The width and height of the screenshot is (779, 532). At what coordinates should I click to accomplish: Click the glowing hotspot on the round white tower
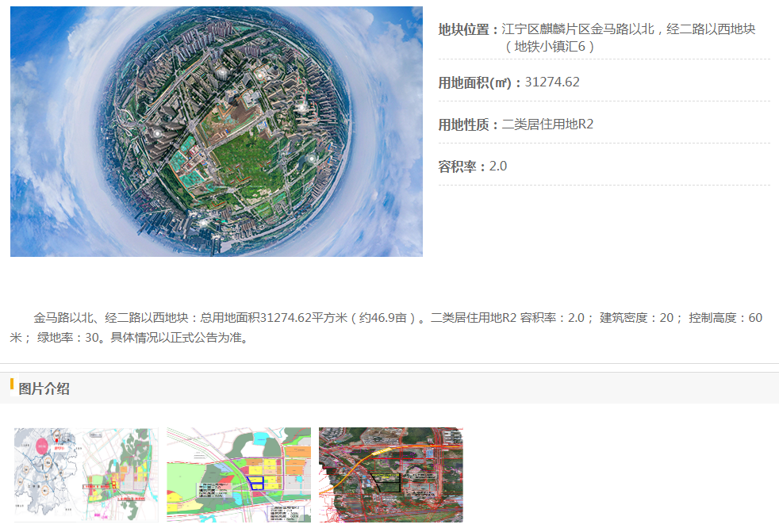(x=222, y=73)
